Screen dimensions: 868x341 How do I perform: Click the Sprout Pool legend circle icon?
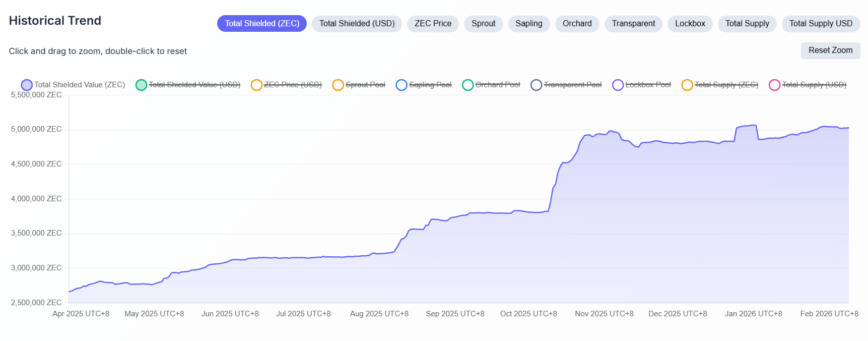[338, 85]
